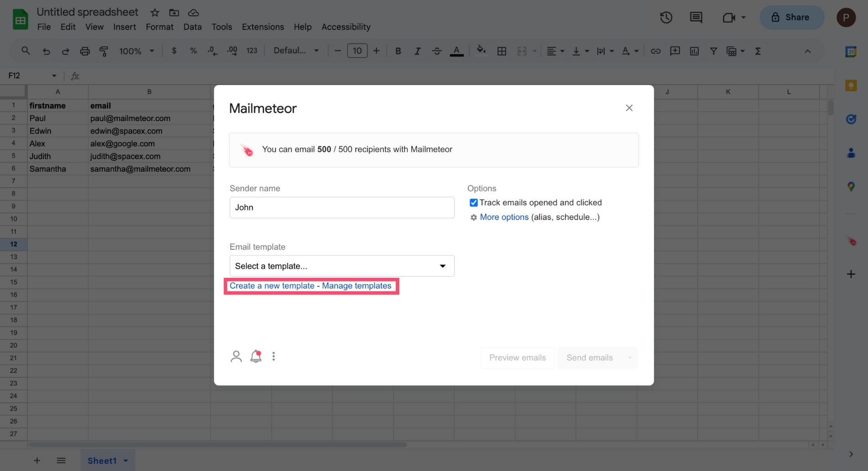Create a filter

[x=713, y=51]
